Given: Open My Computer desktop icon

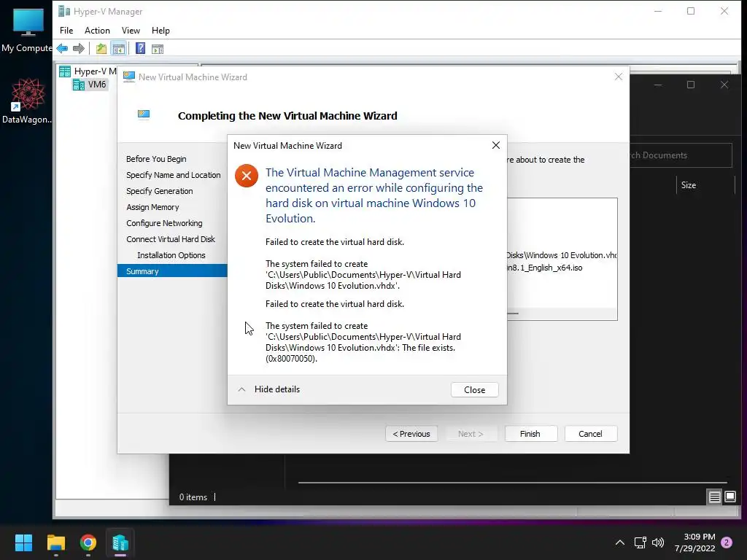Looking at the screenshot, I should coord(27,29).
